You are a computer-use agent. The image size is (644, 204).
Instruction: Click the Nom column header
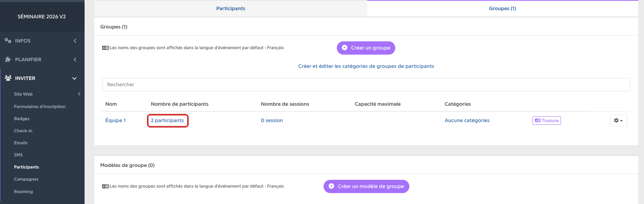pos(111,104)
